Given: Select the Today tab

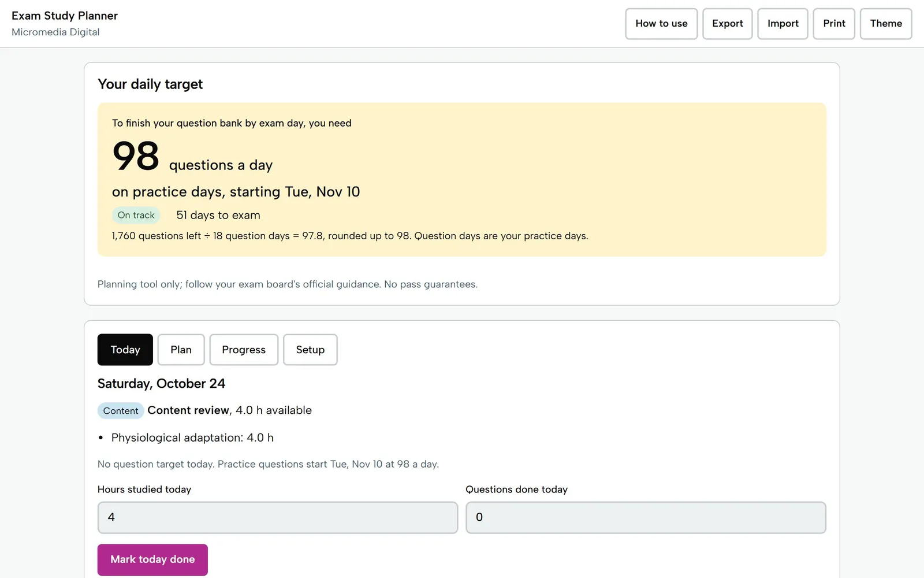Looking at the screenshot, I should click(x=125, y=350).
